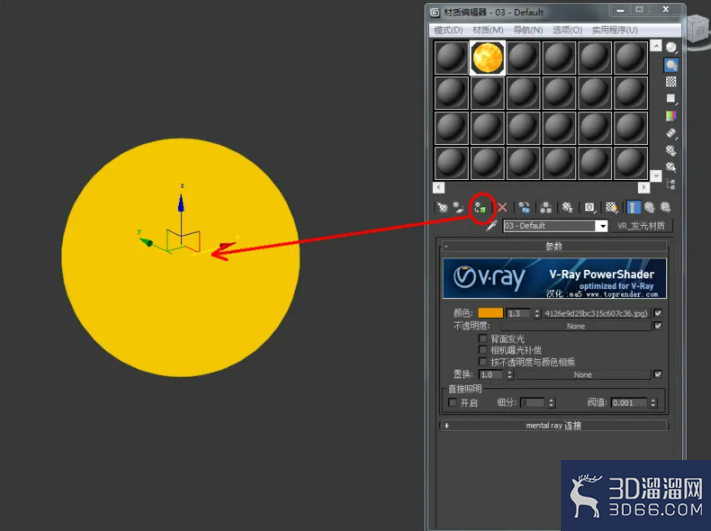Click the 不透明度 None map button
This screenshot has height=531, width=711.
pyautogui.click(x=575, y=326)
